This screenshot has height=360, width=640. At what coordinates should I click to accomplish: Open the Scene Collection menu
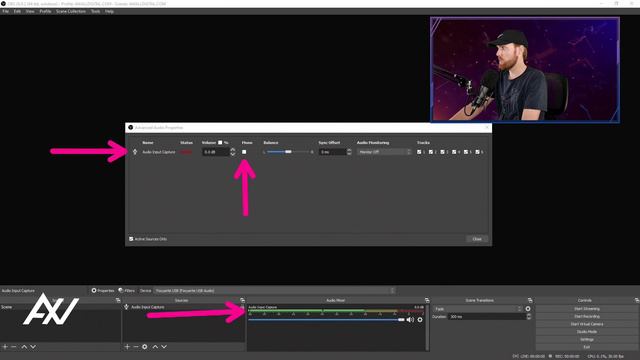(x=71, y=11)
